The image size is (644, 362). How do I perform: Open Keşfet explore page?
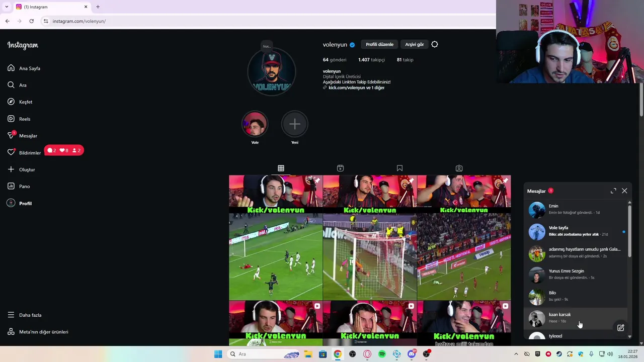20,102
